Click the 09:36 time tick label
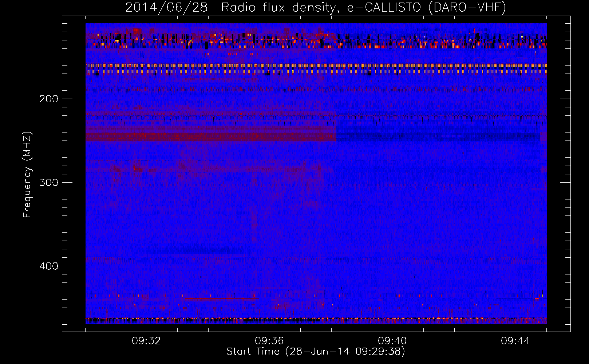Viewport: 589px width, 364px height. click(269, 341)
